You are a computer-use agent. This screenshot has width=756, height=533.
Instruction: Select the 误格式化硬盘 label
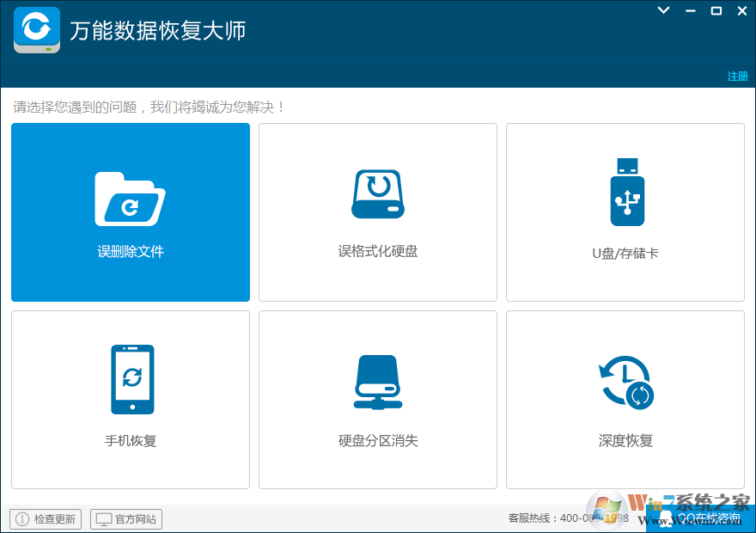coord(377,252)
